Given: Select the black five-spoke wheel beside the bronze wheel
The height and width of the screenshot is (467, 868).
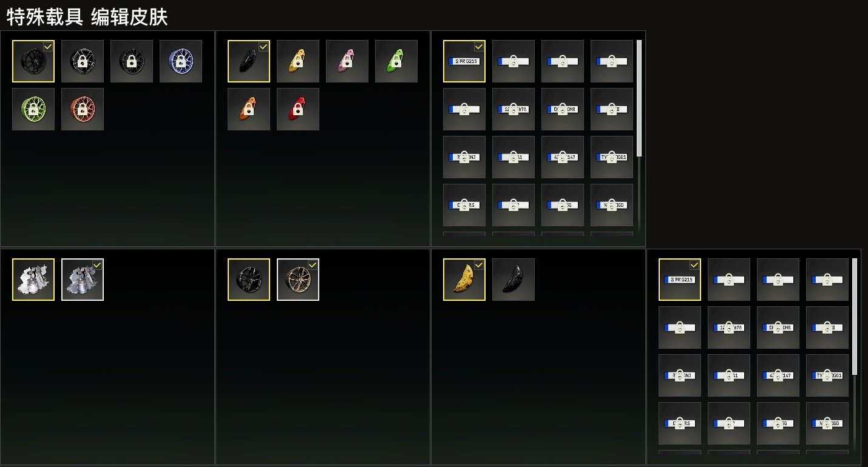Looking at the screenshot, I should click(249, 280).
